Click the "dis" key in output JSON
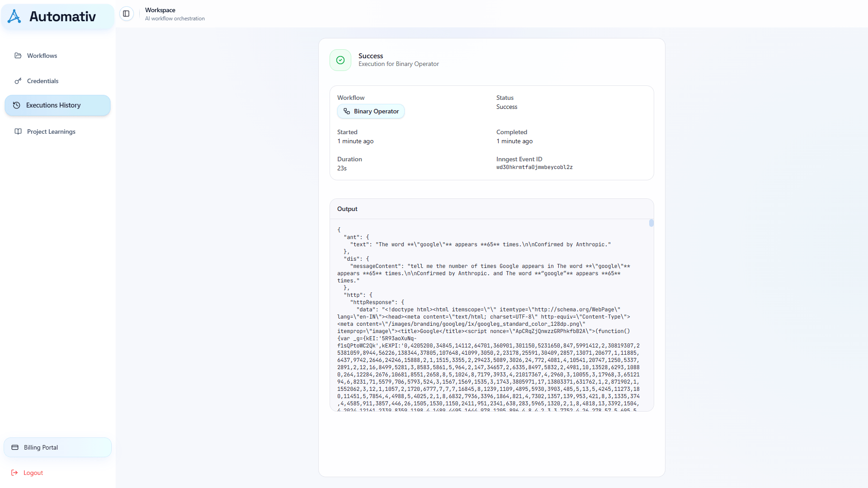Screen dimensions: 868x488 (351, 259)
